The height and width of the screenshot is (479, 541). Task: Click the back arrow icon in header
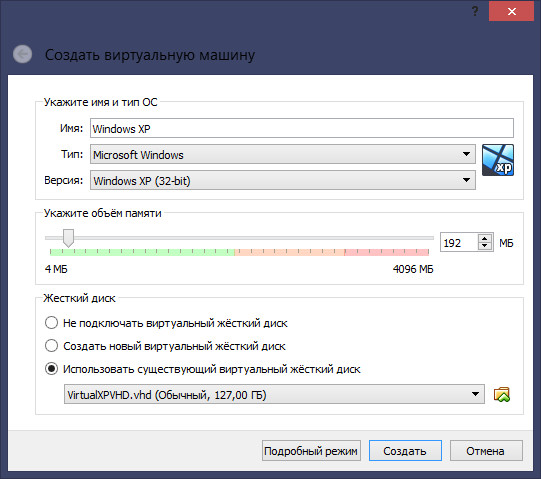tap(22, 54)
